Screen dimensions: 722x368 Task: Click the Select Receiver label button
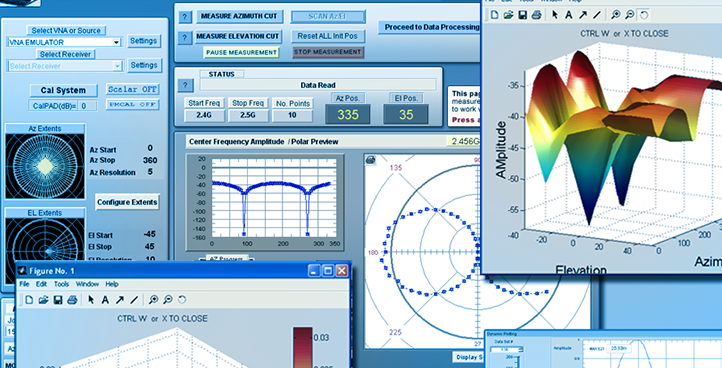point(65,54)
